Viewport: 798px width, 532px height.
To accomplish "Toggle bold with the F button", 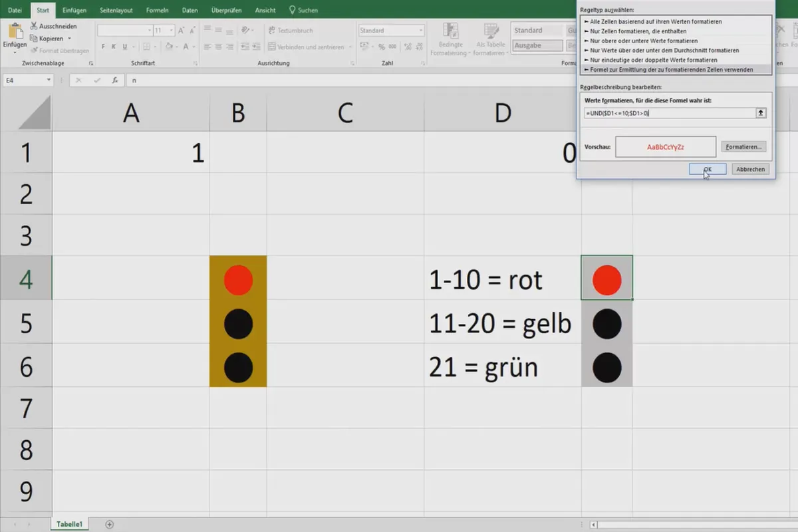I will click(104, 47).
